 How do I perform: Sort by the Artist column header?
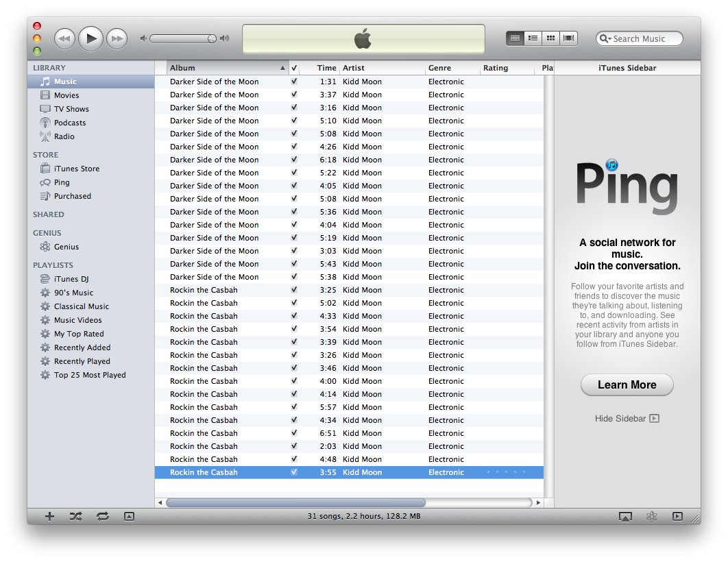click(383, 68)
